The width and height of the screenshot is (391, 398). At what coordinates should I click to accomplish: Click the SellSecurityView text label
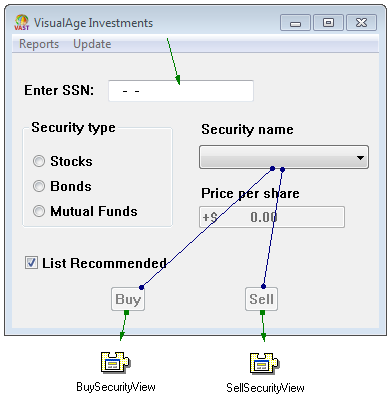265,388
